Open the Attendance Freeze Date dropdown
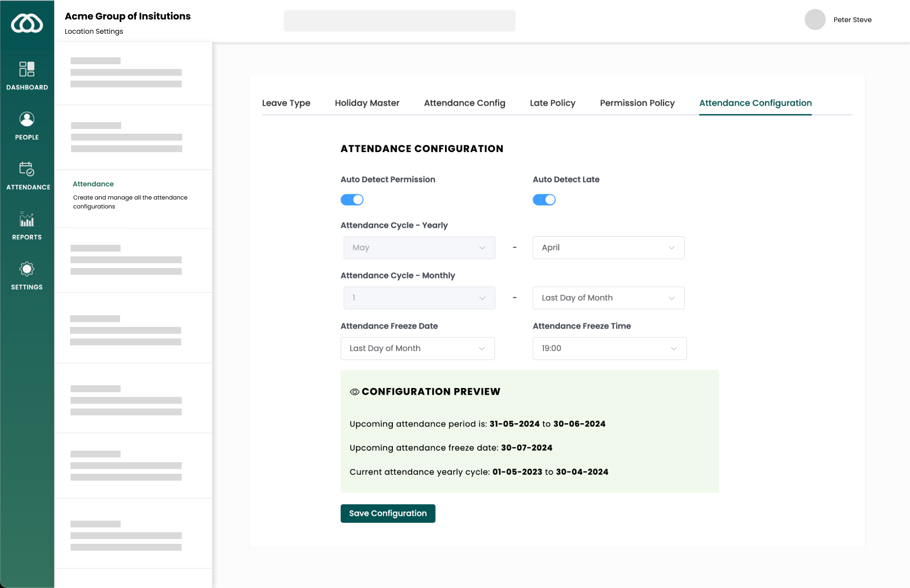The height and width of the screenshot is (588, 910). [x=417, y=348]
